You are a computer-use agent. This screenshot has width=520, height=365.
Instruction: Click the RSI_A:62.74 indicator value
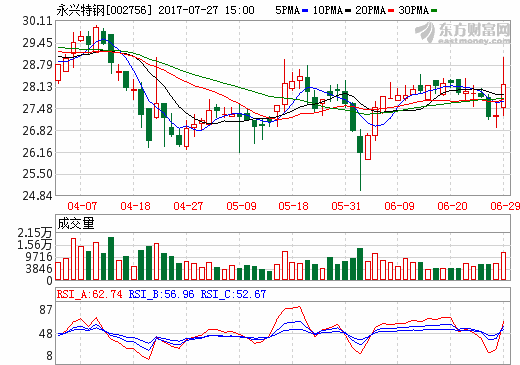tap(89, 294)
